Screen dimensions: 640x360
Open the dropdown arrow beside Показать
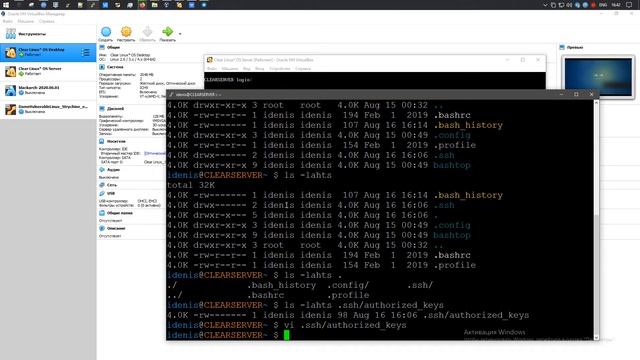click(x=180, y=34)
